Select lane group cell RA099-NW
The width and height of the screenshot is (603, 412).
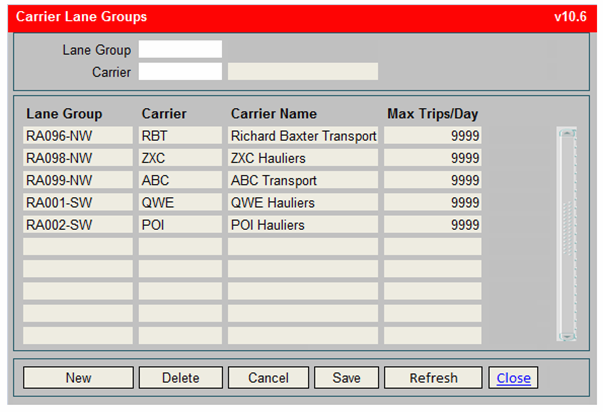coord(78,180)
